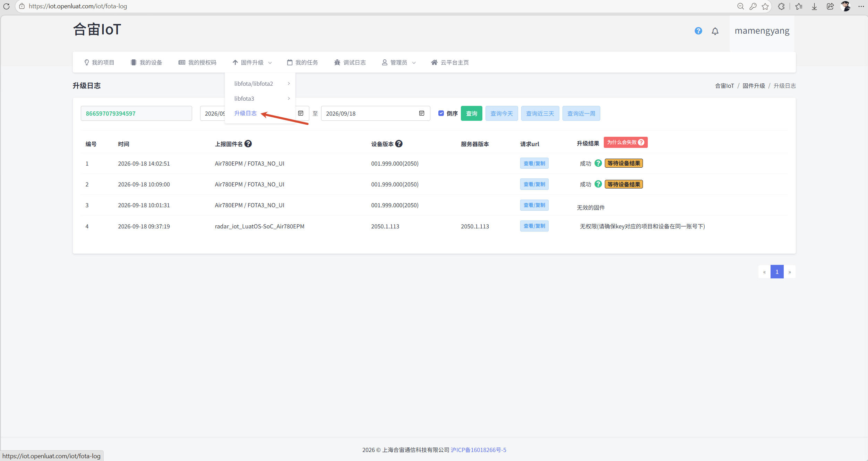The height and width of the screenshot is (461, 868).
Task: Open browser settings and more menu
Action: tap(861, 6)
